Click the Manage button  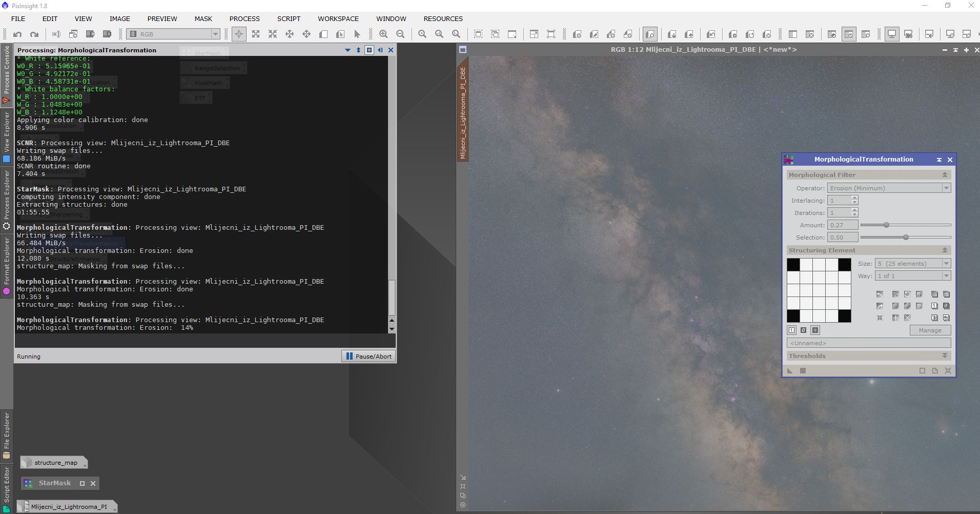pyautogui.click(x=930, y=330)
